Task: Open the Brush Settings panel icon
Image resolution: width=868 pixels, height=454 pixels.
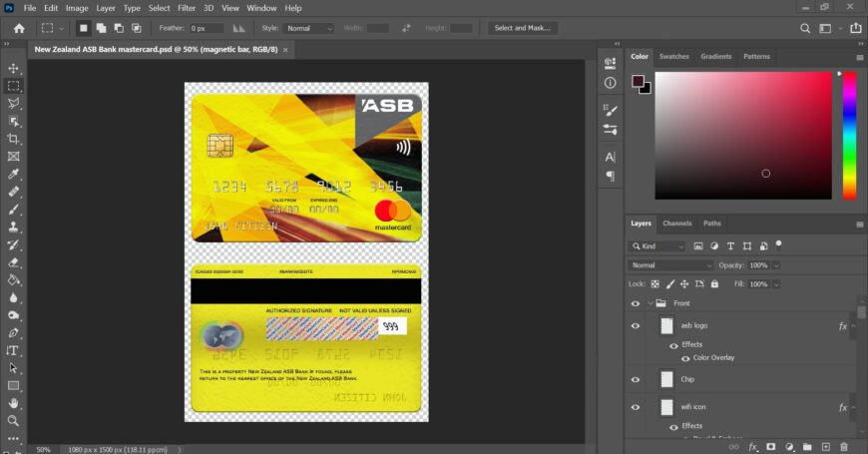Action: [x=610, y=110]
